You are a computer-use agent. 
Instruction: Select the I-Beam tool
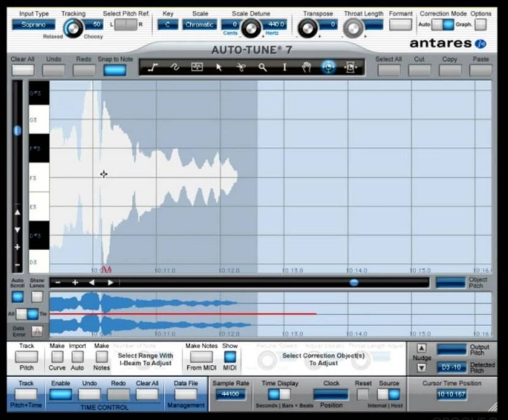click(x=285, y=67)
